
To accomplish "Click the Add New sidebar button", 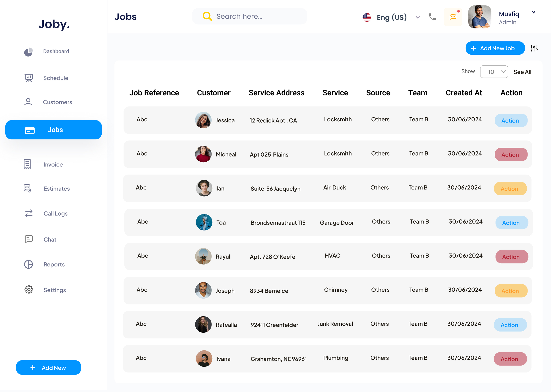I will click(x=49, y=367).
